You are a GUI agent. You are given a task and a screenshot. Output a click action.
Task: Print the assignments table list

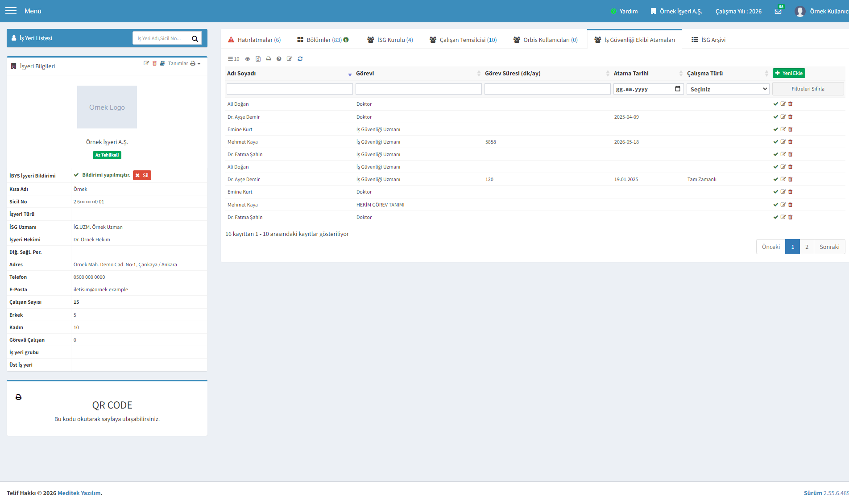269,59
